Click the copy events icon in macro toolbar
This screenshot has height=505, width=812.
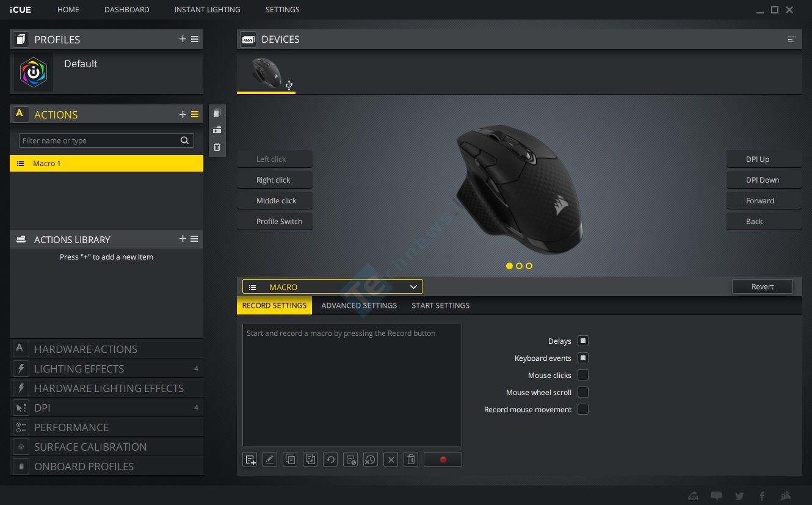(290, 460)
